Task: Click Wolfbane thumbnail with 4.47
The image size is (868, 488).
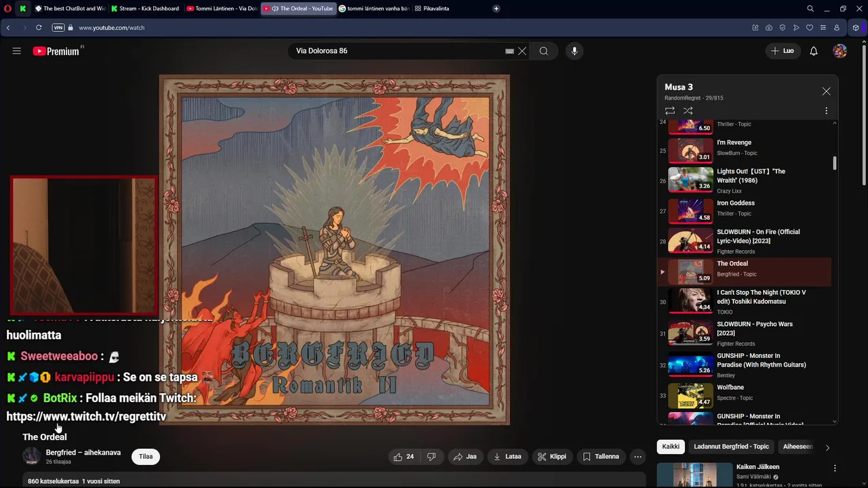Action: pyautogui.click(x=690, y=396)
